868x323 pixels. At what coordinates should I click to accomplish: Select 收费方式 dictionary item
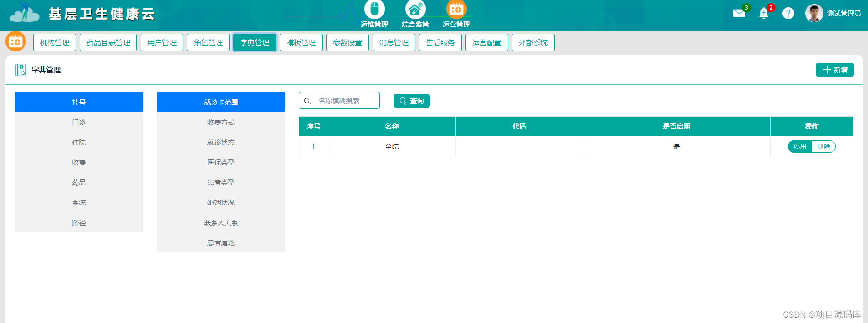coord(221,122)
